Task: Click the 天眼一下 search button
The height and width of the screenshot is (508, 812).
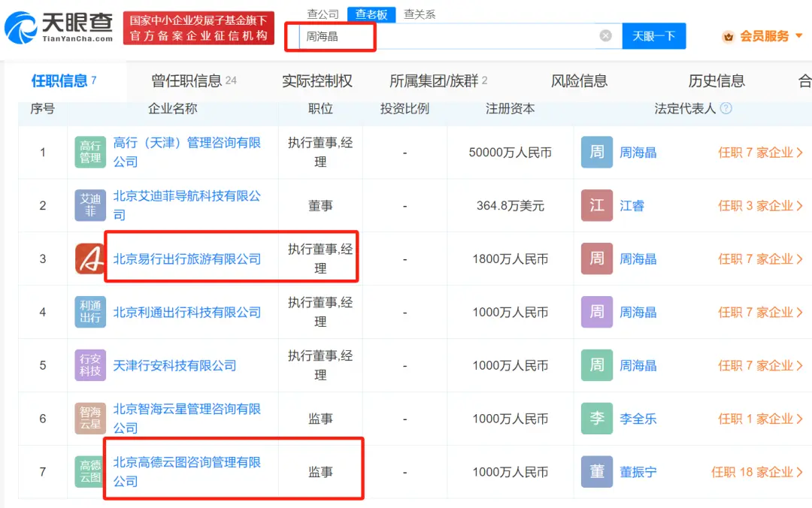Action: 654,36
